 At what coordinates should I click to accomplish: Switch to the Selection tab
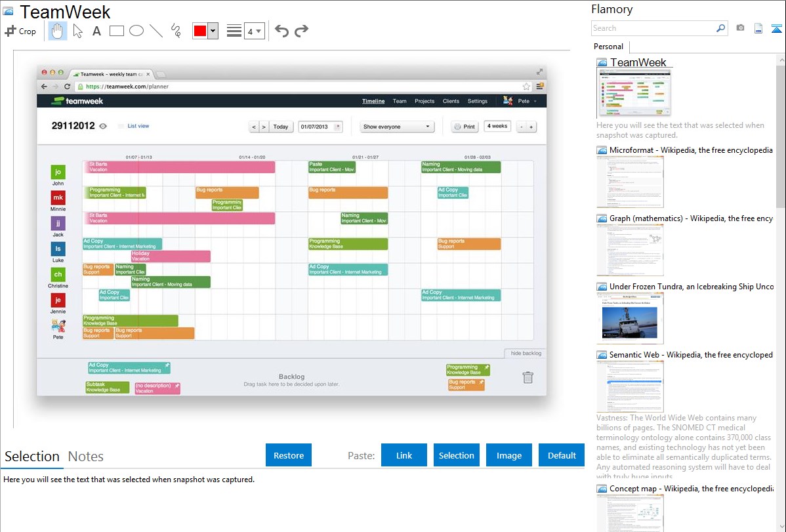[x=32, y=457]
